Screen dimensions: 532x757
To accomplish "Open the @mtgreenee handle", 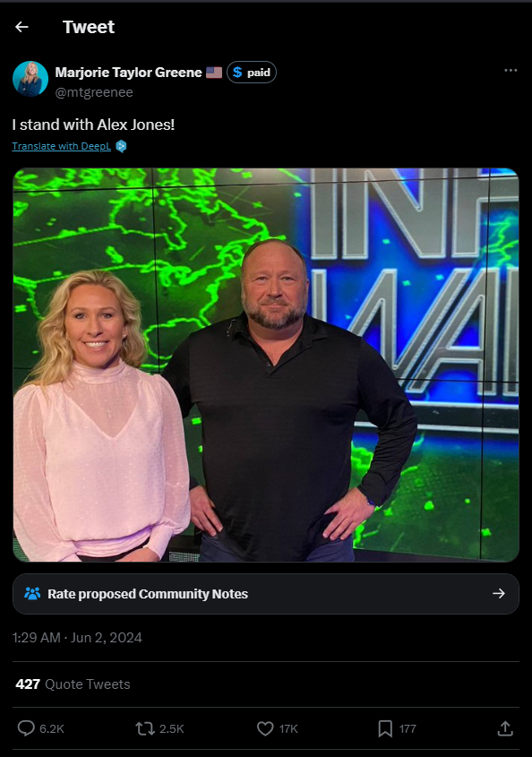I will (x=94, y=92).
